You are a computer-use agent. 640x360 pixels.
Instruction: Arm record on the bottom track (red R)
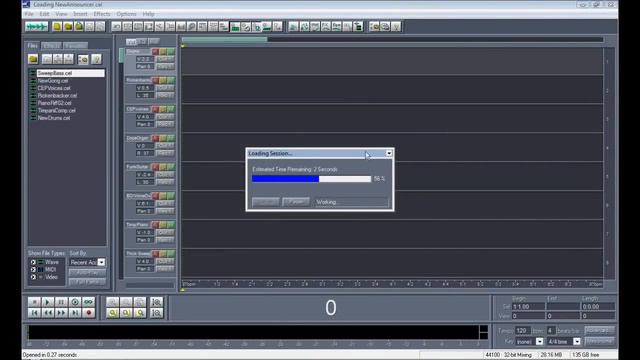point(155,253)
